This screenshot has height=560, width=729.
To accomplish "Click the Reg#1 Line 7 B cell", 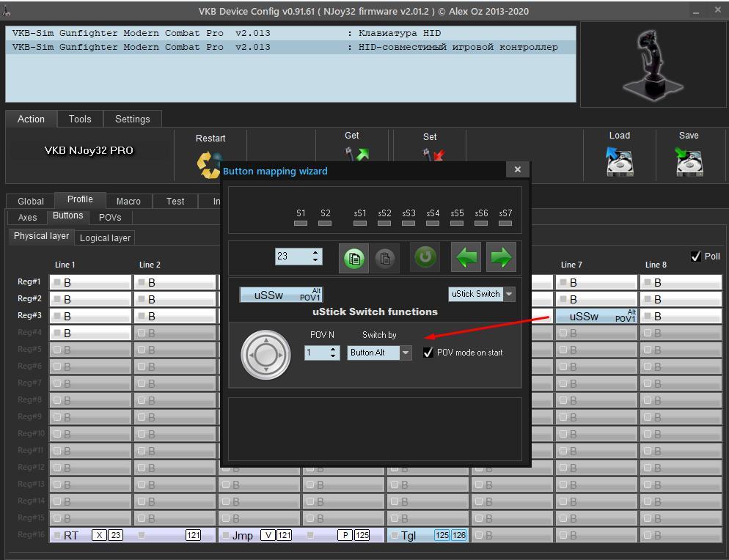I will click(596, 282).
